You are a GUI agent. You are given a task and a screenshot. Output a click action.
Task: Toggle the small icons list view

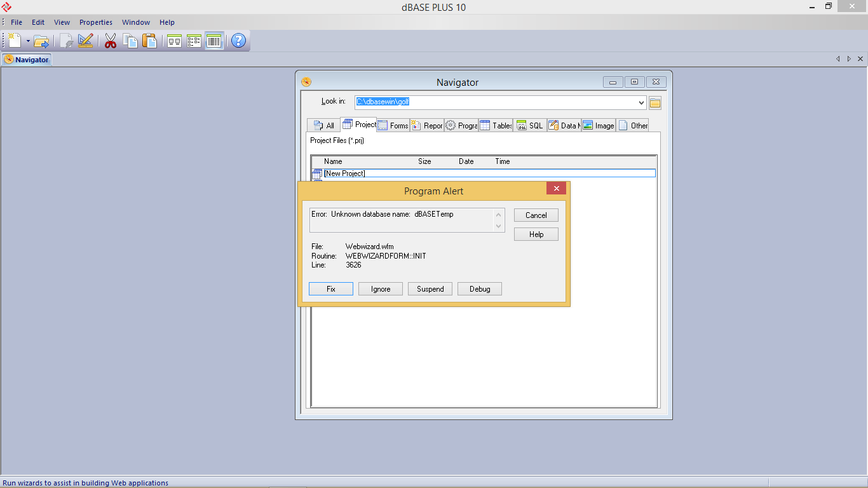coord(194,41)
